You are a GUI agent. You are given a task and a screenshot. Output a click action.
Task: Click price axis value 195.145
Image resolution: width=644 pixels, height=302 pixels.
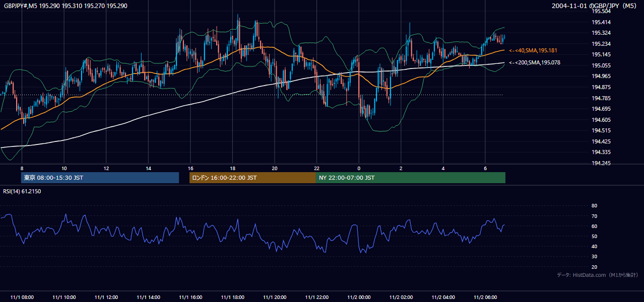pyautogui.click(x=601, y=54)
